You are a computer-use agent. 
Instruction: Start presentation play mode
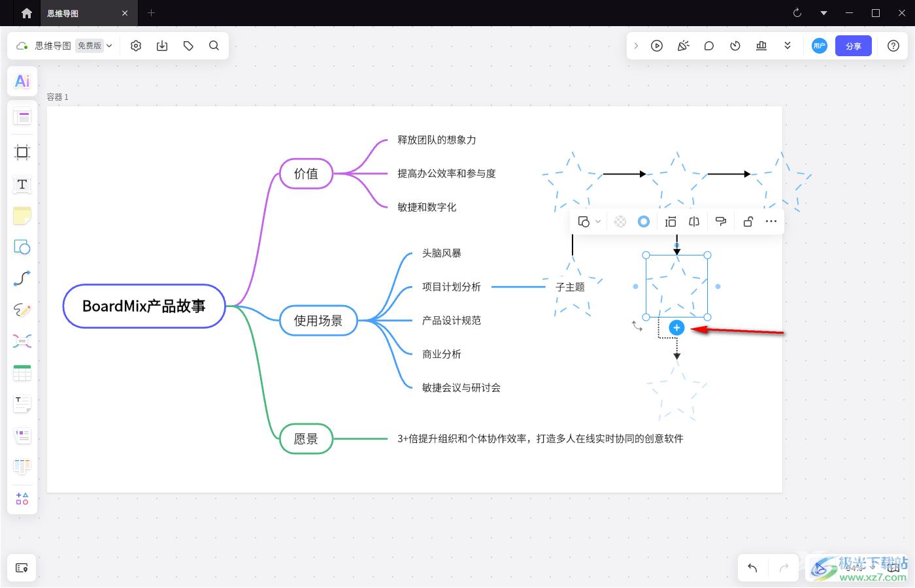tap(657, 46)
